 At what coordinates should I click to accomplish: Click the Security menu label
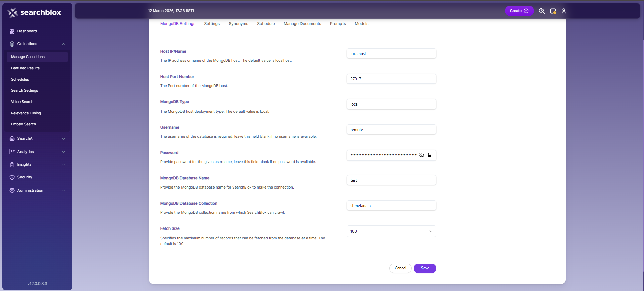(25, 177)
